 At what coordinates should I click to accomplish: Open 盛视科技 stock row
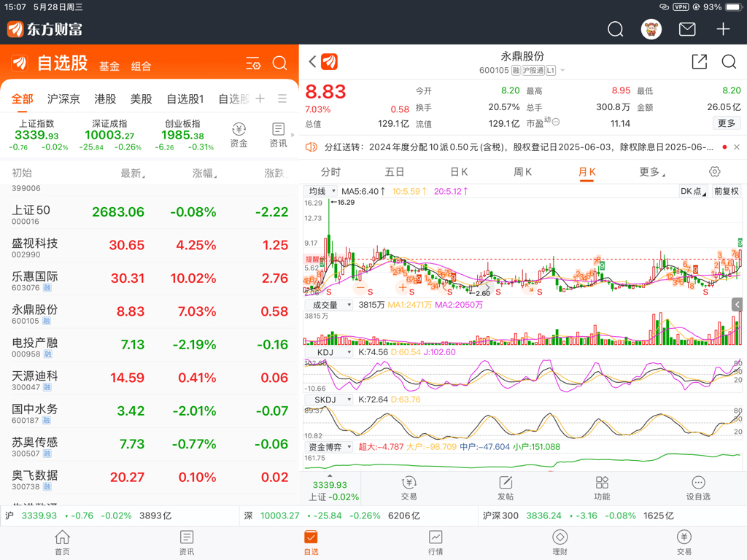(150, 246)
